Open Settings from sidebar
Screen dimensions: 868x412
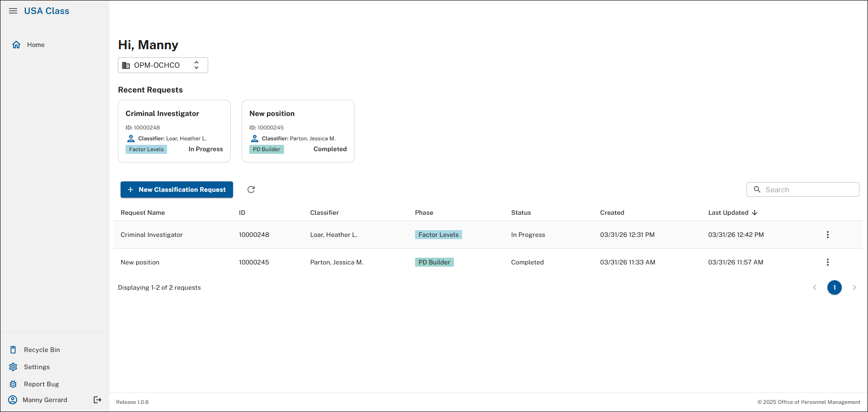click(37, 367)
